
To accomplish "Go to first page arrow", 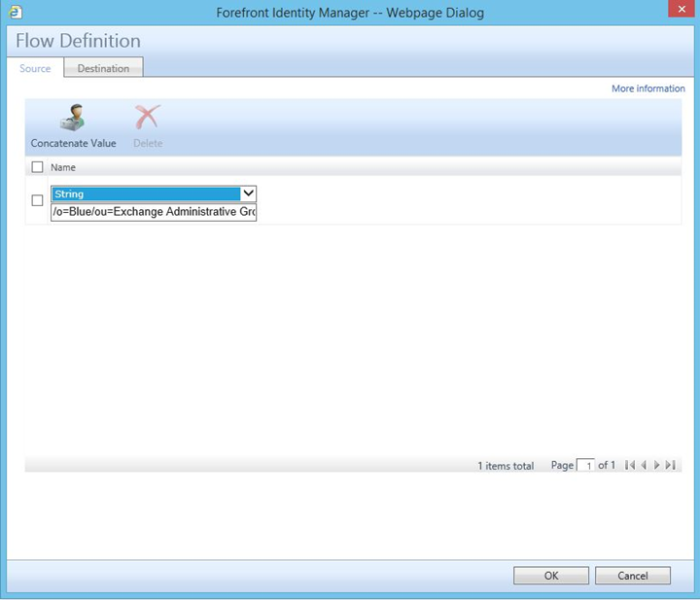I will [x=630, y=465].
